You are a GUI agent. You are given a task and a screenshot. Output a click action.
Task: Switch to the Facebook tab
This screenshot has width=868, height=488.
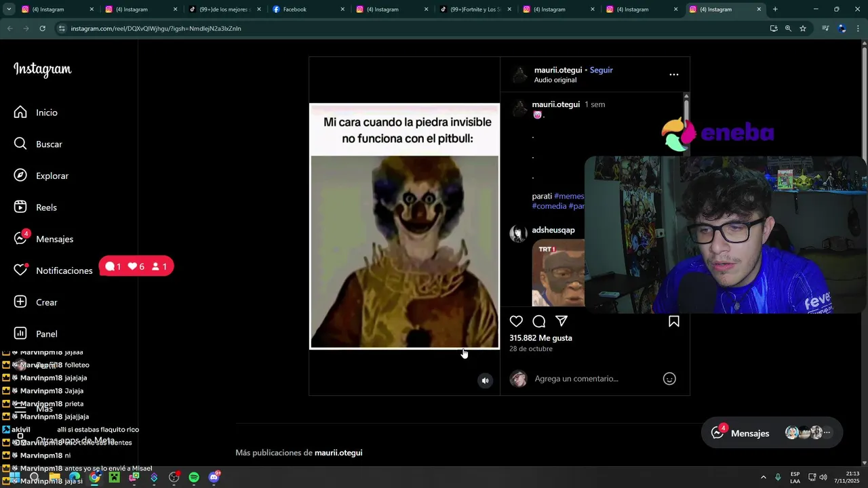tap(309, 9)
